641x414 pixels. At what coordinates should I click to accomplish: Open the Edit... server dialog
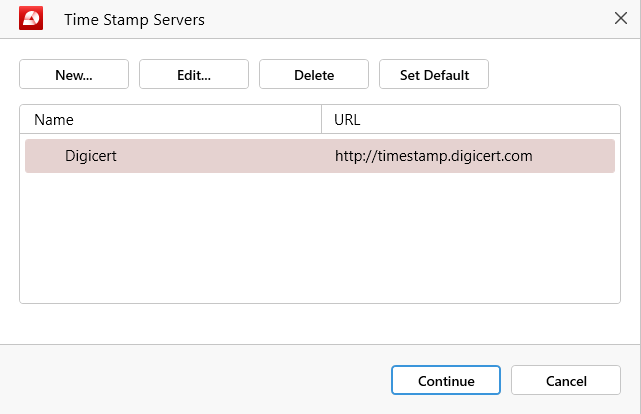[194, 74]
